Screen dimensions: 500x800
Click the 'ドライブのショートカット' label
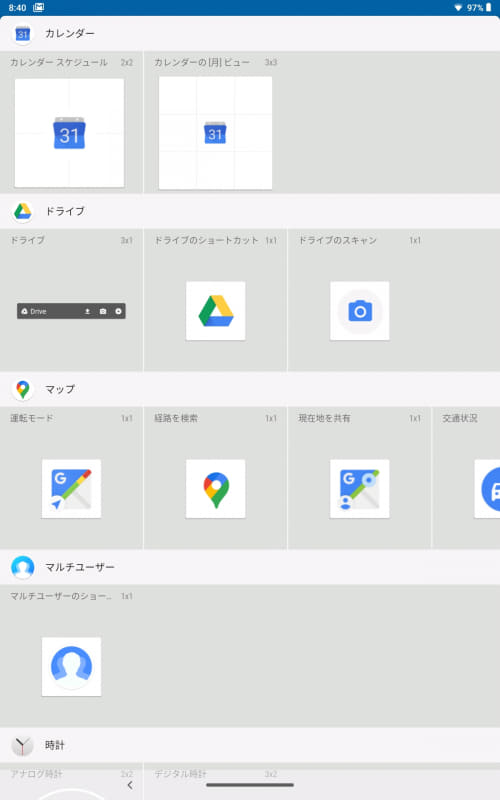[x=207, y=240]
